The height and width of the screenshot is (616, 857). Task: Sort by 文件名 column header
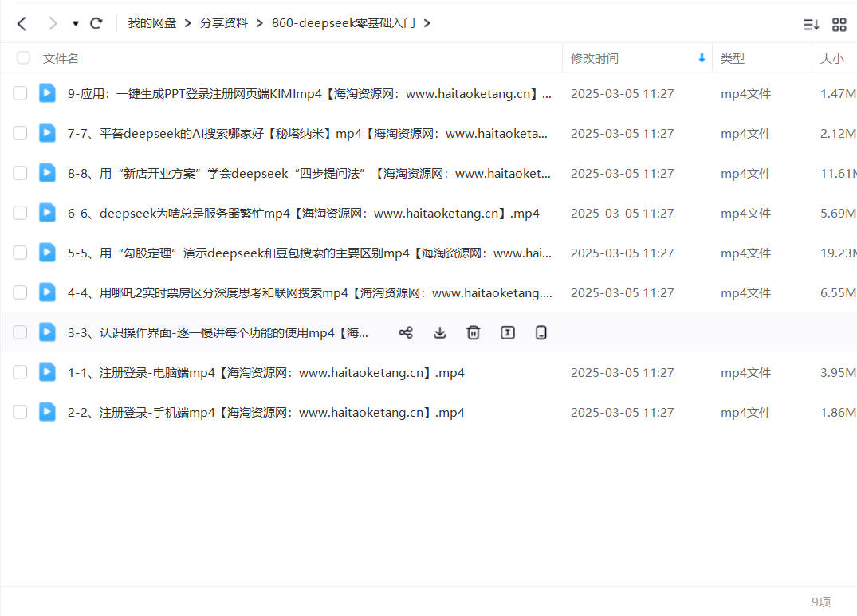point(61,58)
